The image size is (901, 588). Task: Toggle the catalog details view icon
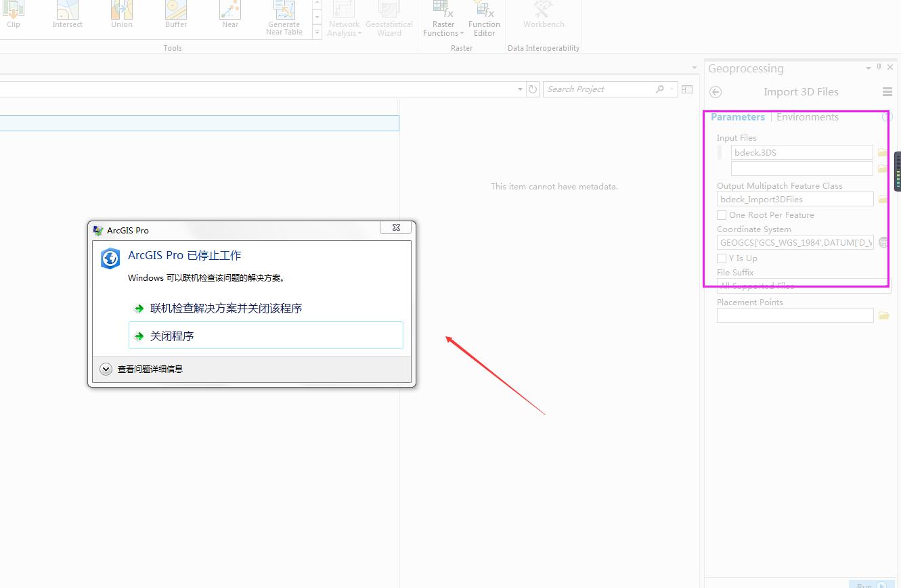pos(687,89)
